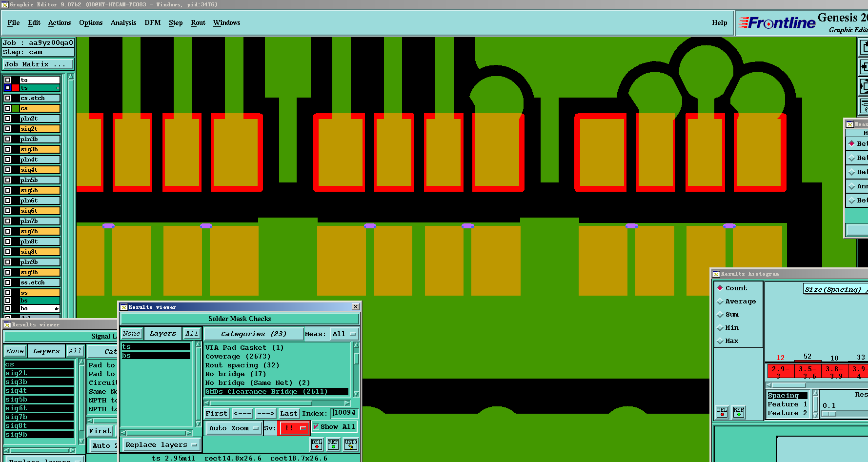This screenshot has height=462, width=868.
Task: Select the Count radio button in histogram
Action: 720,288
